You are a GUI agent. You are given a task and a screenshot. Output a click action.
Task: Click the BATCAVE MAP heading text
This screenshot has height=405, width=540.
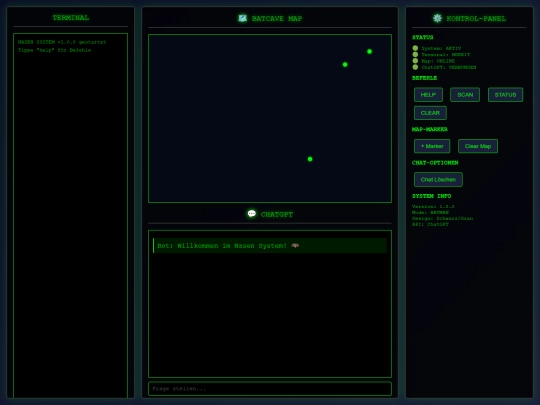[x=277, y=19]
